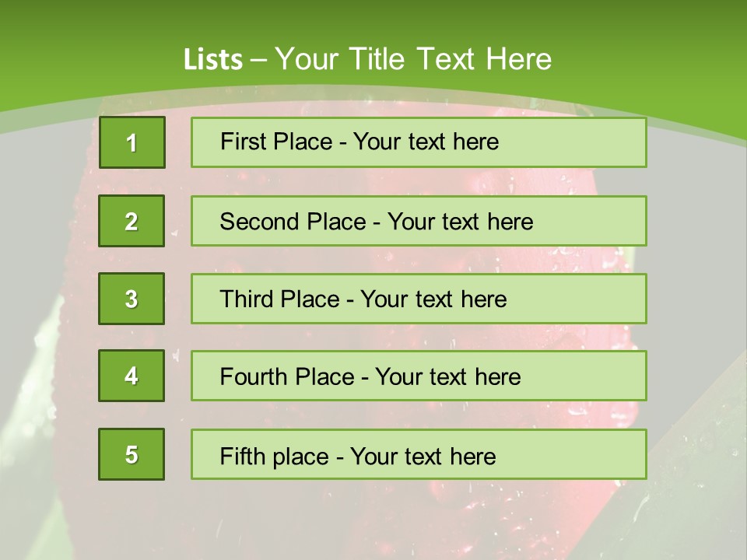
Task: Click the pale stem in the bottom-left corner
Action: [31, 506]
